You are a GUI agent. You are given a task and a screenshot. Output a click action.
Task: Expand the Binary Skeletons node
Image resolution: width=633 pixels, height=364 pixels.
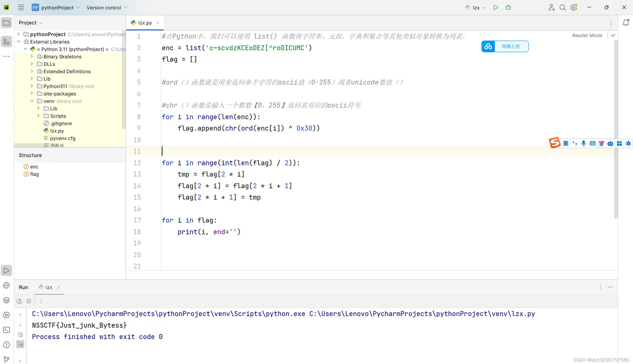(32, 56)
